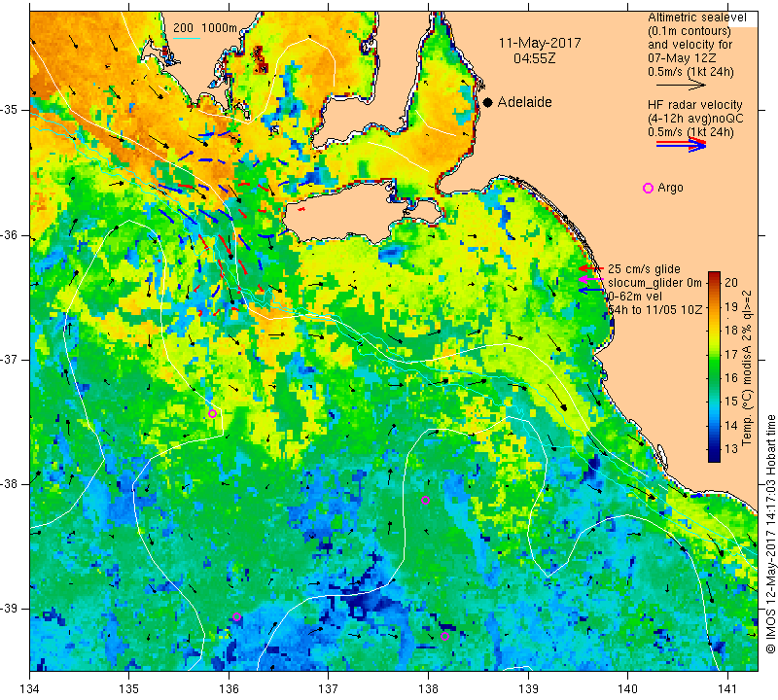Click the -39 latitude axis label
Image resolution: width=778 pixels, height=700 pixels.
point(9,609)
